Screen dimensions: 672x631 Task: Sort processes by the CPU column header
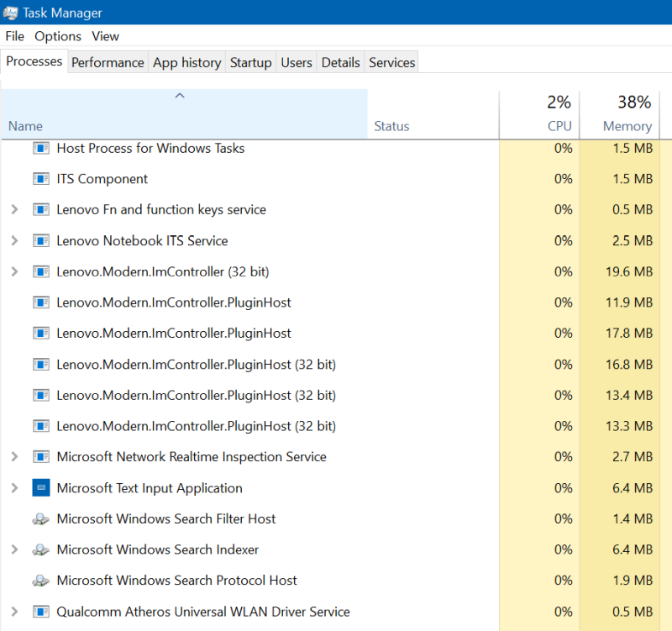[x=559, y=126]
